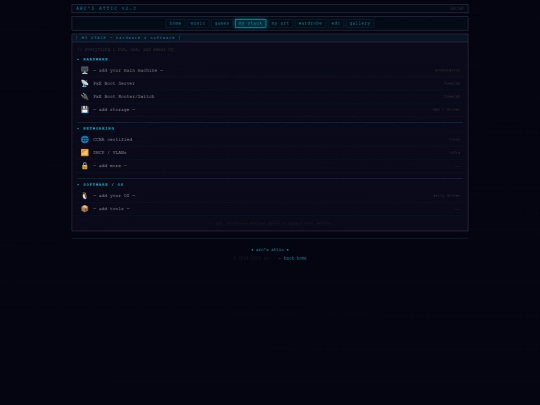Screen dimensions: 540x405
Task: Click the penguin icon beside 'add your OS'
Action: [85, 196]
